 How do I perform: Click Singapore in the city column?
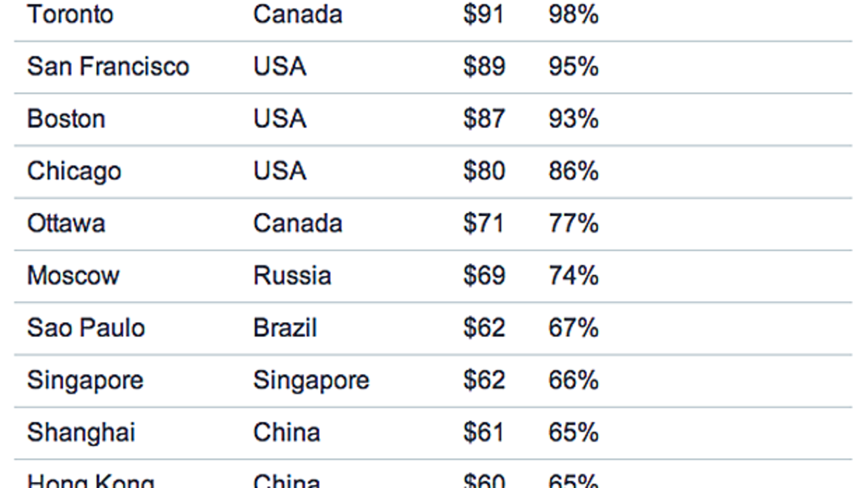[x=85, y=381]
